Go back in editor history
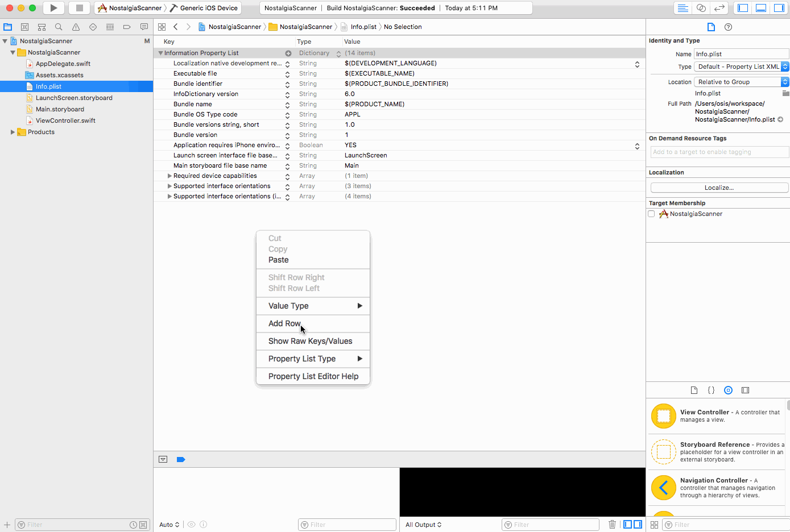 [x=176, y=27]
